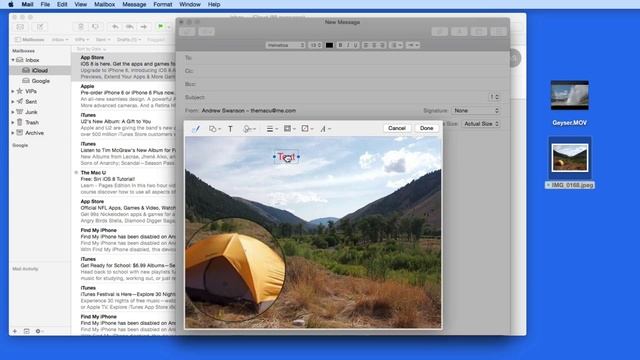Click the attach file paperclip icon
This screenshot has height=360, width=640.
point(440,31)
